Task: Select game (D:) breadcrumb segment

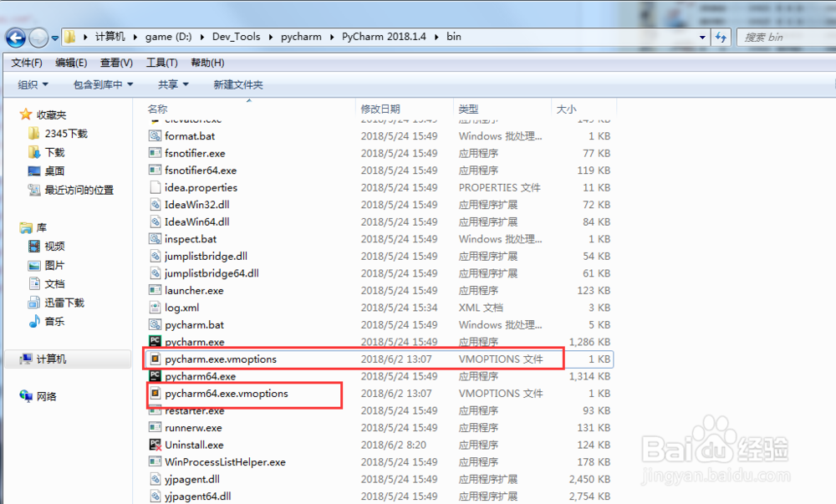Action: [168, 36]
